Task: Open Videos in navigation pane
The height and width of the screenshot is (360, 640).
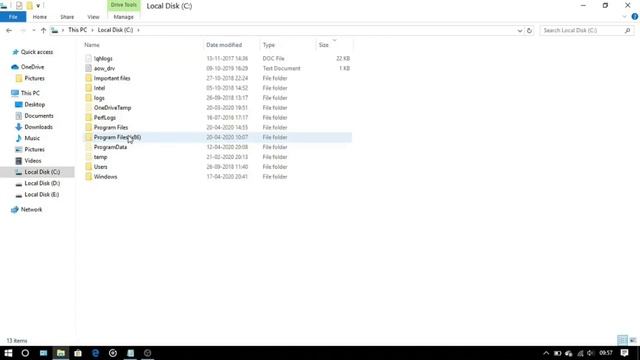Action: point(33,161)
